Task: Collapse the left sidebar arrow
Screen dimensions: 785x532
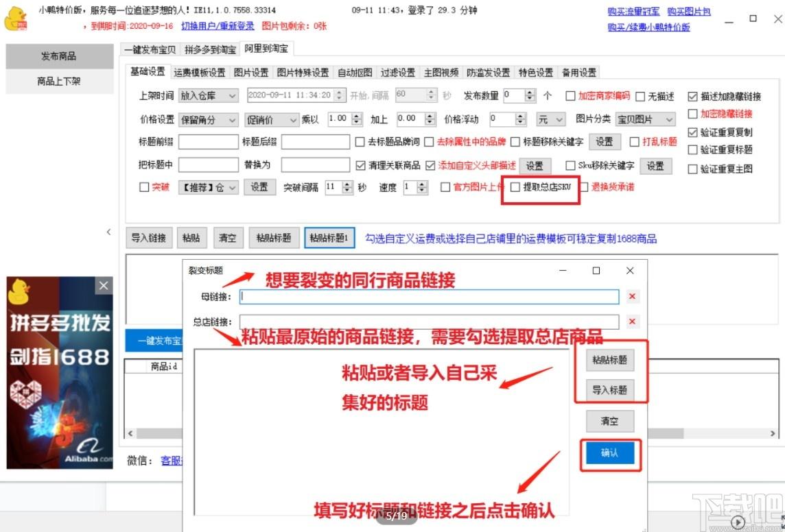Action: click(108, 232)
